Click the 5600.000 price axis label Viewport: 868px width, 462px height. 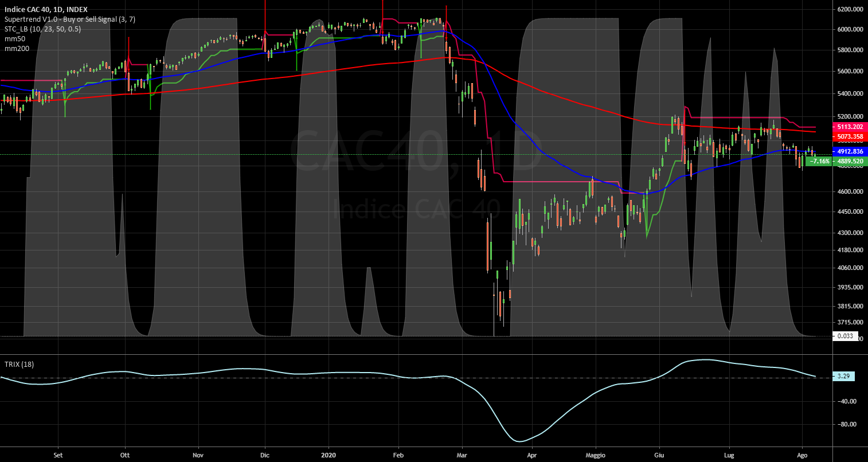pos(850,72)
